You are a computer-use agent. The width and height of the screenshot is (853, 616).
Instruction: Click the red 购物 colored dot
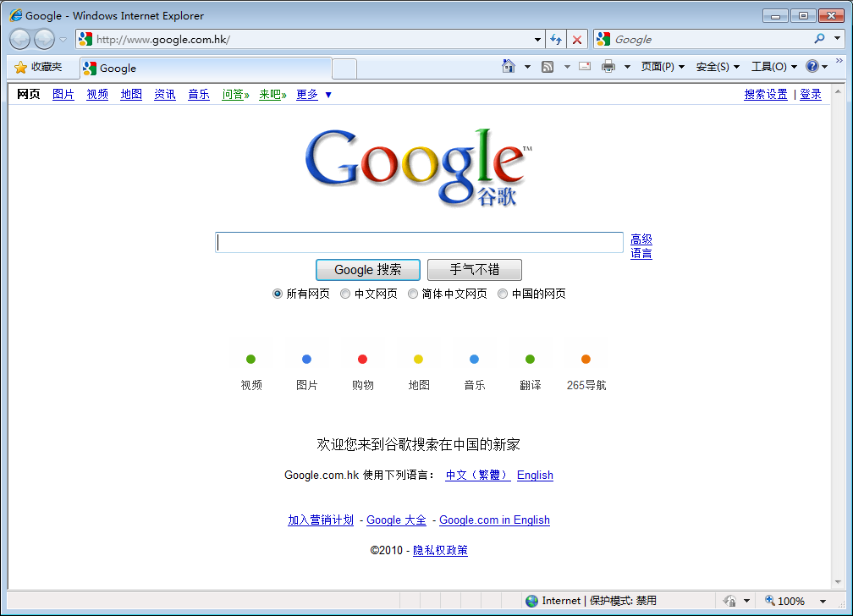pos(362,360)
